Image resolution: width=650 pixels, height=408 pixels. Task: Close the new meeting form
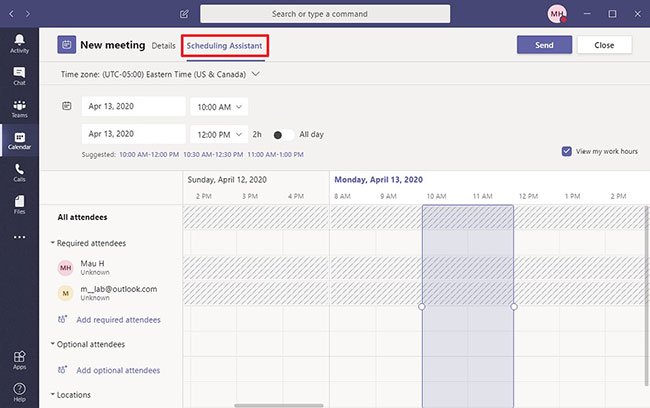pyautogui.click(x=604, y=45)
